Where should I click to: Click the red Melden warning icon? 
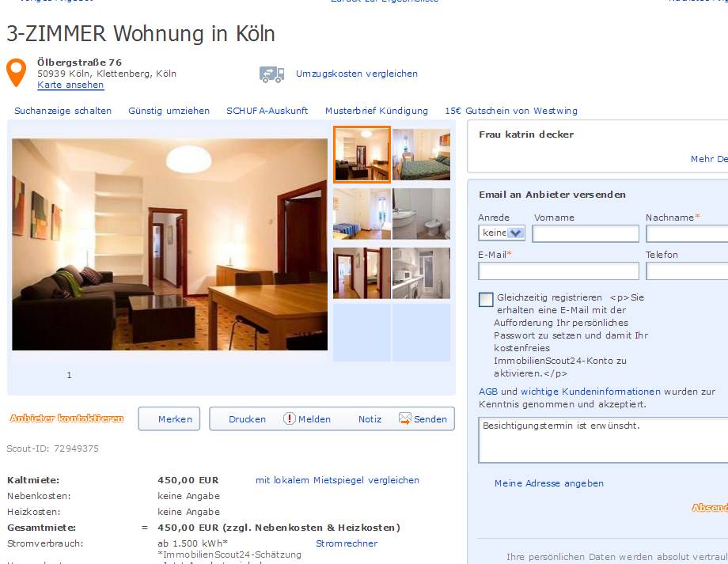point(290,418)
